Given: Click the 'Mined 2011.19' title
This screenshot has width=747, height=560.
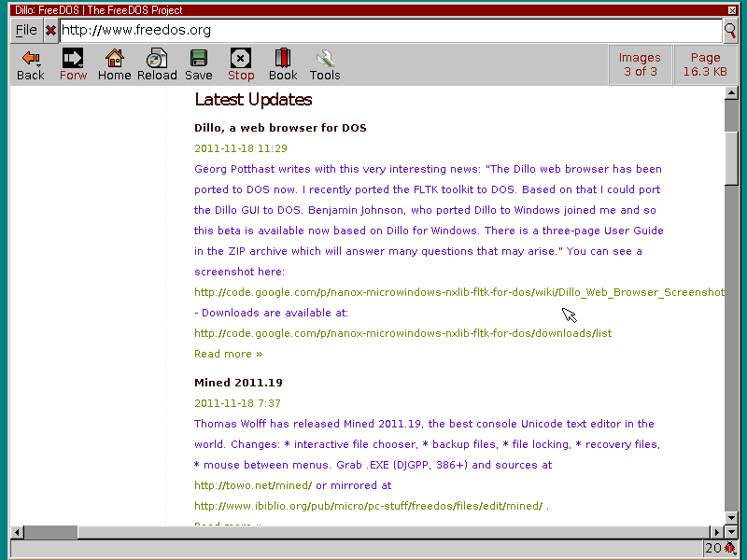Looking at the screenshot, I should click(x=238, y=383).
